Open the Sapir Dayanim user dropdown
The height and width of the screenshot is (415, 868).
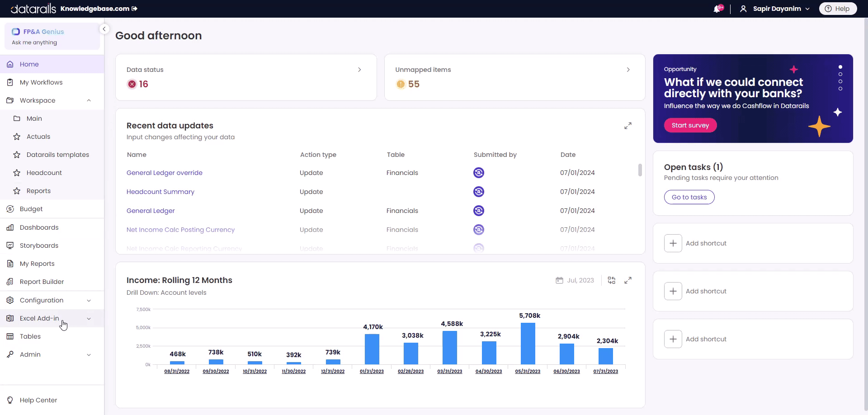click(776, 9)
